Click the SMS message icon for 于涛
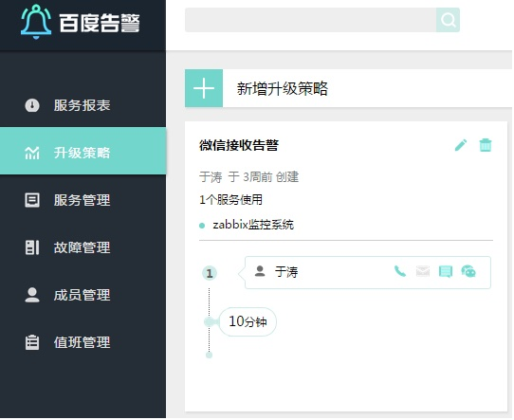This screenshot has width=514, height=420. coord(447,272)
